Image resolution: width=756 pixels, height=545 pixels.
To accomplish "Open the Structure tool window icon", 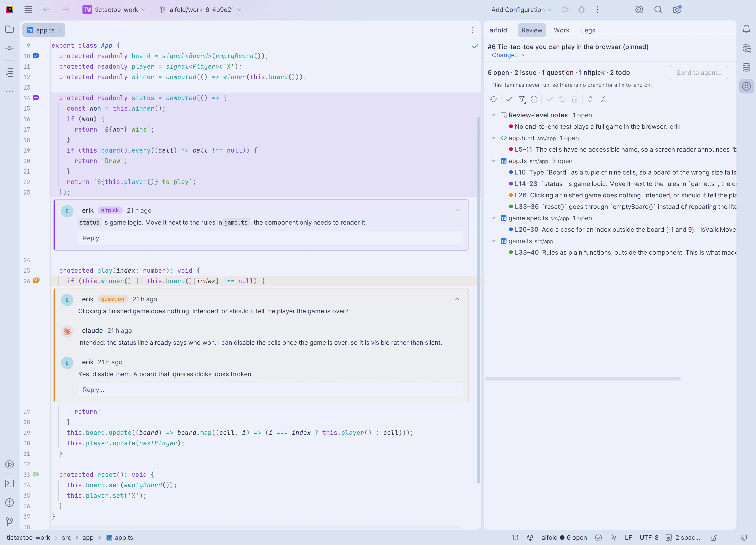I will pos(10,72).
